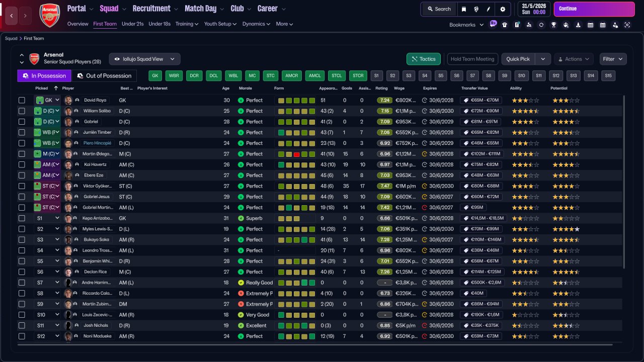Open settings gear icon in top bar
This screenshot has width=644, height=362.
point(503,9)
